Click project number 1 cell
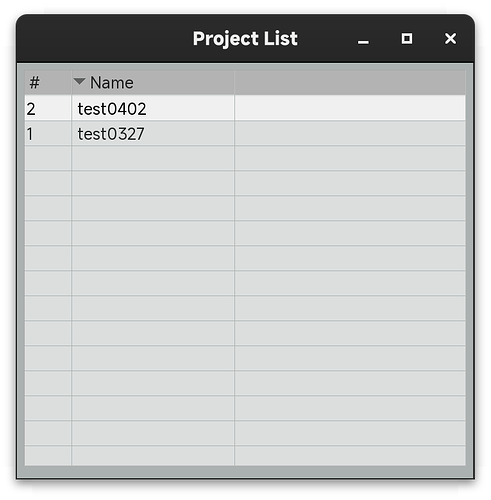Image resolution: width=491 pixels, height=500 pixels. pos(48,133)
